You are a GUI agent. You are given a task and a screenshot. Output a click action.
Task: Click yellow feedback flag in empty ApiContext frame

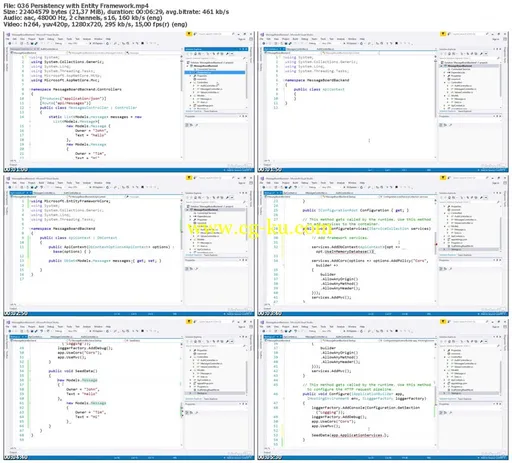[x=443, y=34]
